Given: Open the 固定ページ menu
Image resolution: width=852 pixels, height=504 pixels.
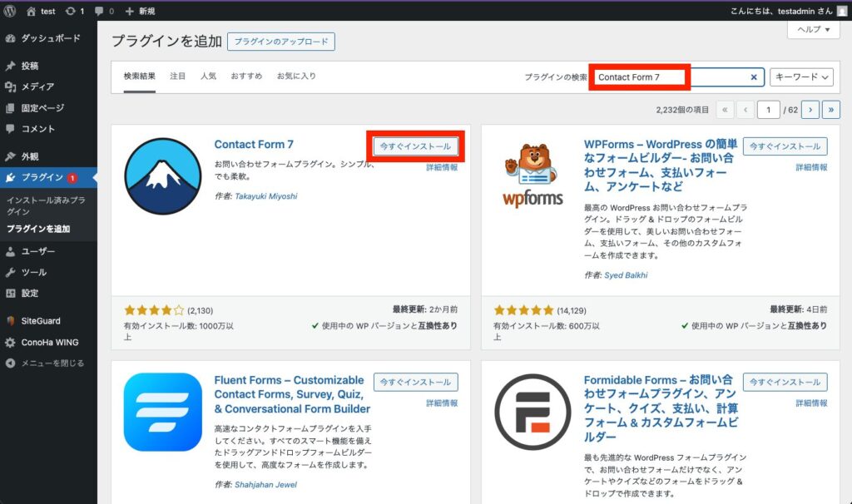Looking at the screenshot, I should tap(48, 107).
